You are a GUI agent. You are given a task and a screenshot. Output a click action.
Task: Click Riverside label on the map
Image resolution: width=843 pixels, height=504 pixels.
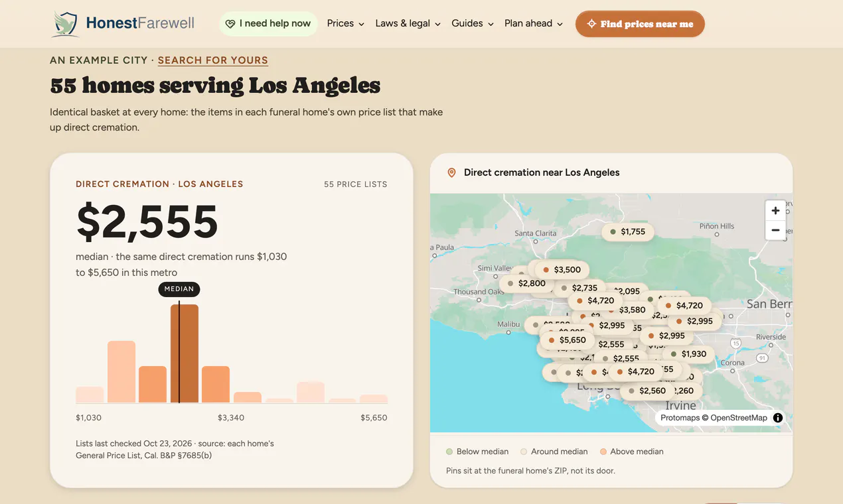tap(771, 337)
